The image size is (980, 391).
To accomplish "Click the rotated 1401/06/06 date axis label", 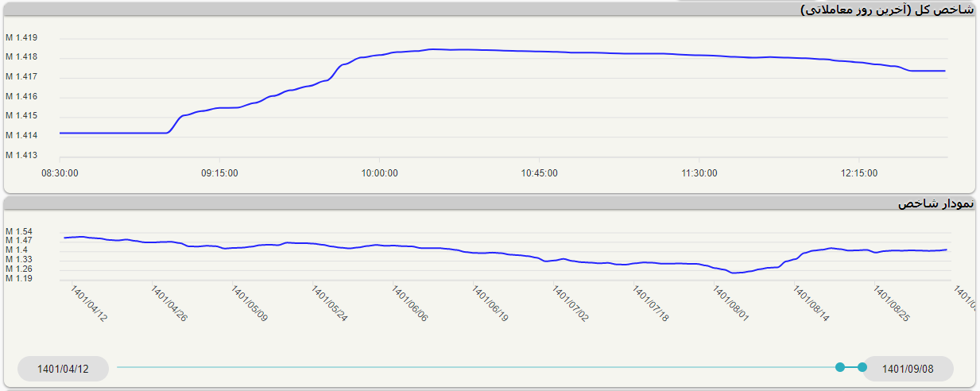I will [x=409, y=304].
